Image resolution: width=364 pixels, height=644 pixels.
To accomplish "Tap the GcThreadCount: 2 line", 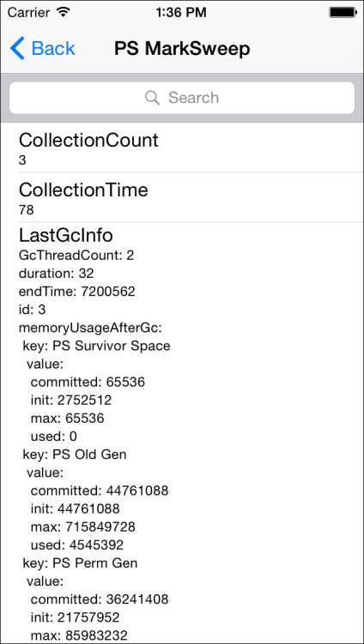I will click(76, 256).
